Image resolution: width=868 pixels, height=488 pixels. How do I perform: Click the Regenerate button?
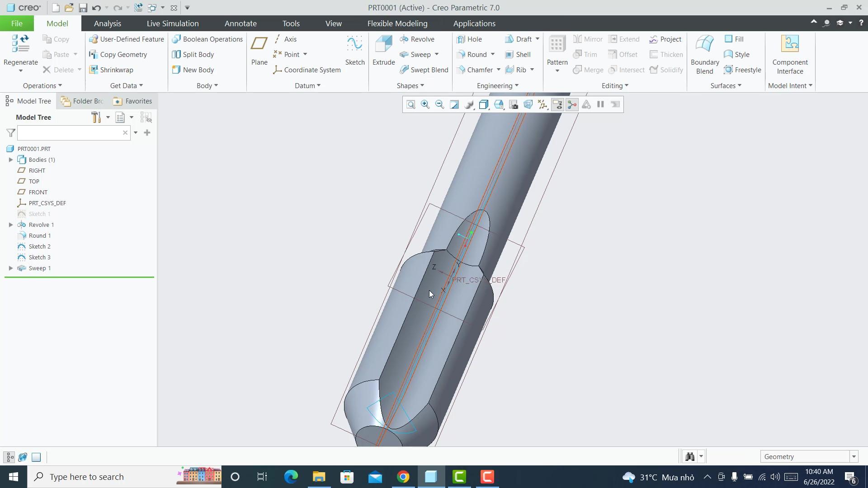click(x=20, y=50)
